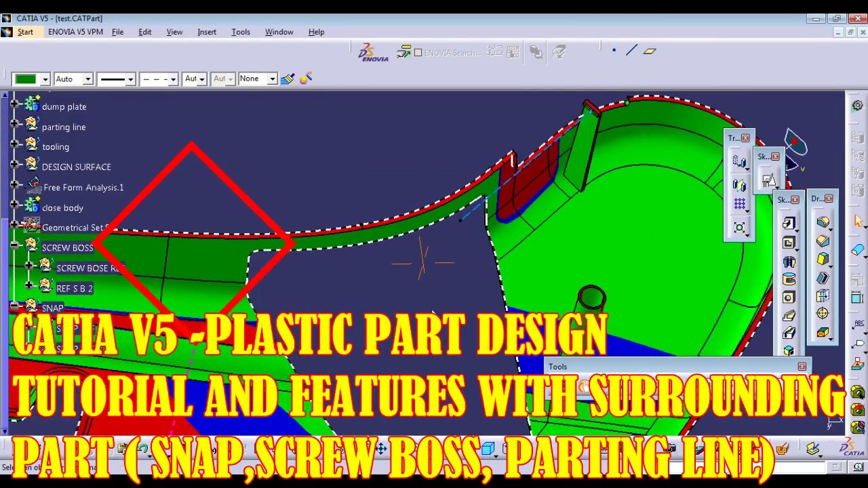Click the Rectangular Pattern grid icon
868x488 pixels.
pos(739,205)
